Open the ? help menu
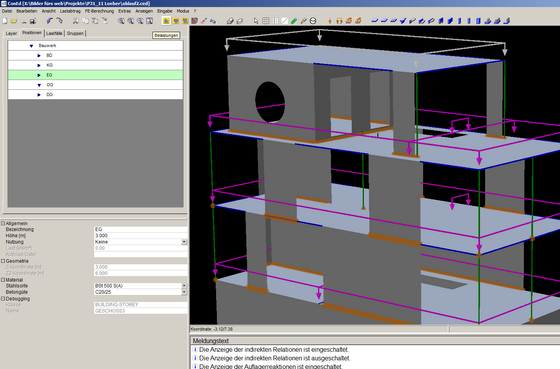 195,11
